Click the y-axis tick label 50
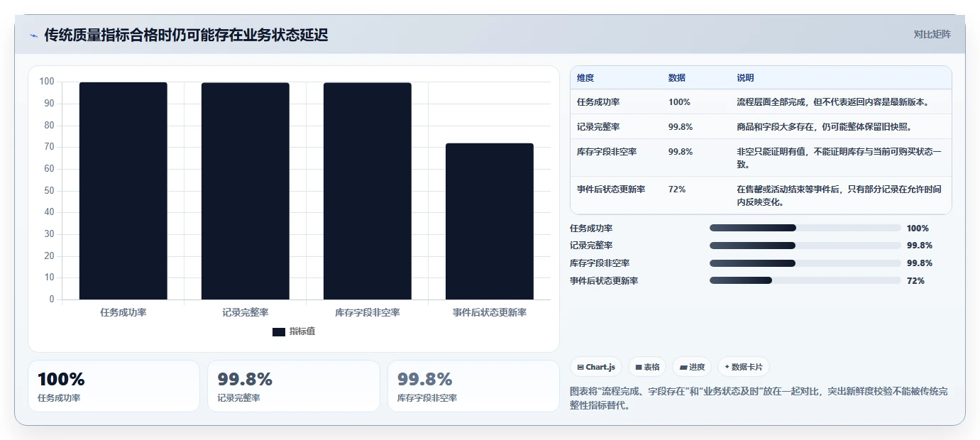The height and width of the screenshot is (440, 980). [x=49, y=190]
